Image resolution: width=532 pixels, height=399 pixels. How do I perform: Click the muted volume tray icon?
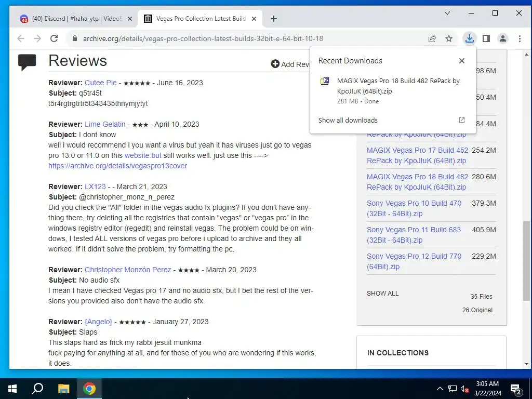[465, 389]
